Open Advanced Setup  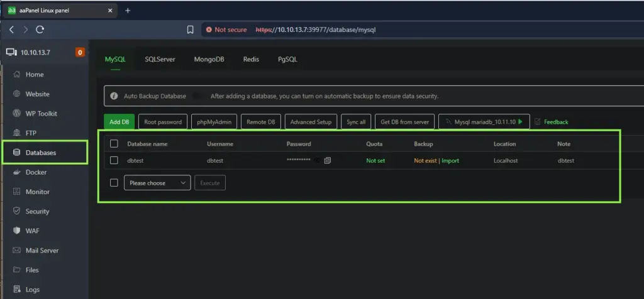311,122
